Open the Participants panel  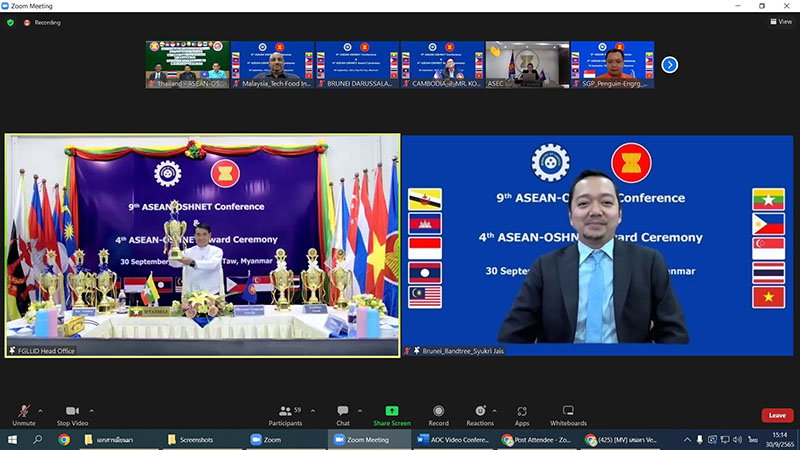coord(285,413)
